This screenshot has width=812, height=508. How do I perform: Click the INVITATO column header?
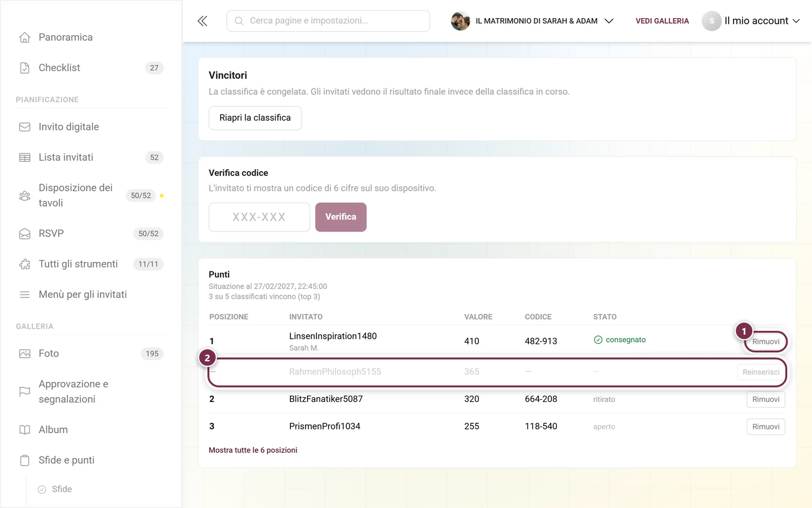(x=306, y=317)
